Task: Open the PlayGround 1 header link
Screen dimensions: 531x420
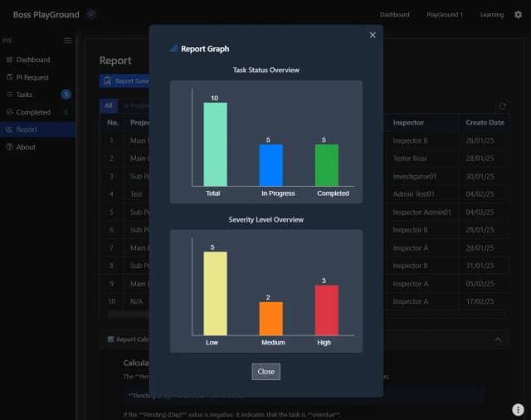Action: coord(445,15)
